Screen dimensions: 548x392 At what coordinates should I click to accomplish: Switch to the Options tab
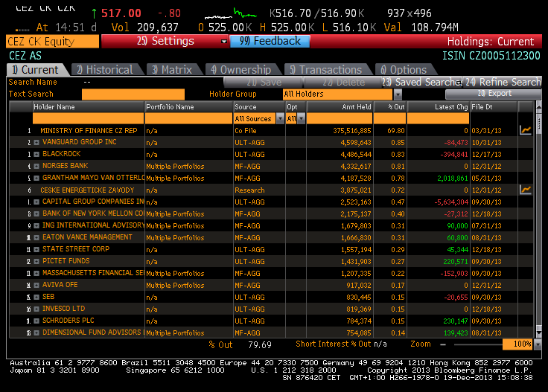tap(404, 69)
